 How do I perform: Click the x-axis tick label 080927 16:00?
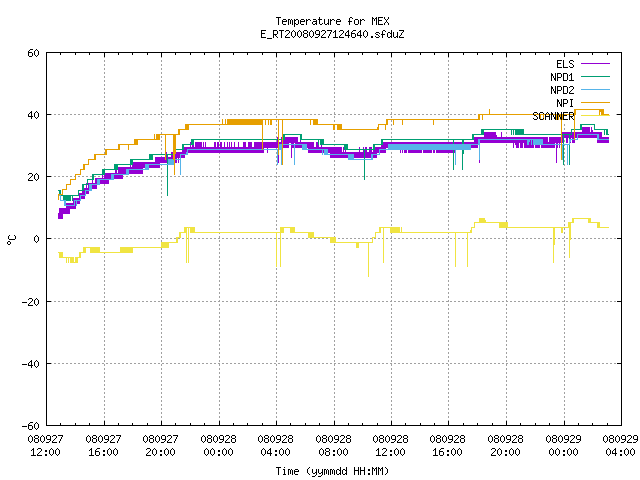(103, 446)
